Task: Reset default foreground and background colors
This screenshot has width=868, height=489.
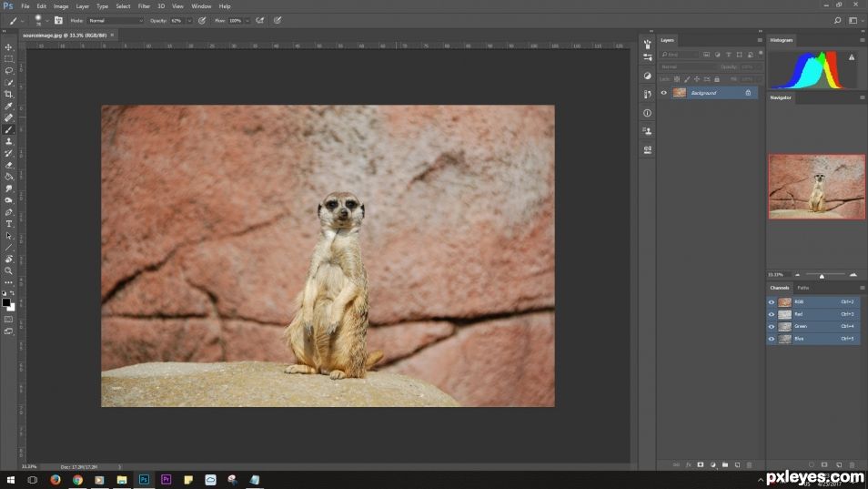Action: pos(5,293)
